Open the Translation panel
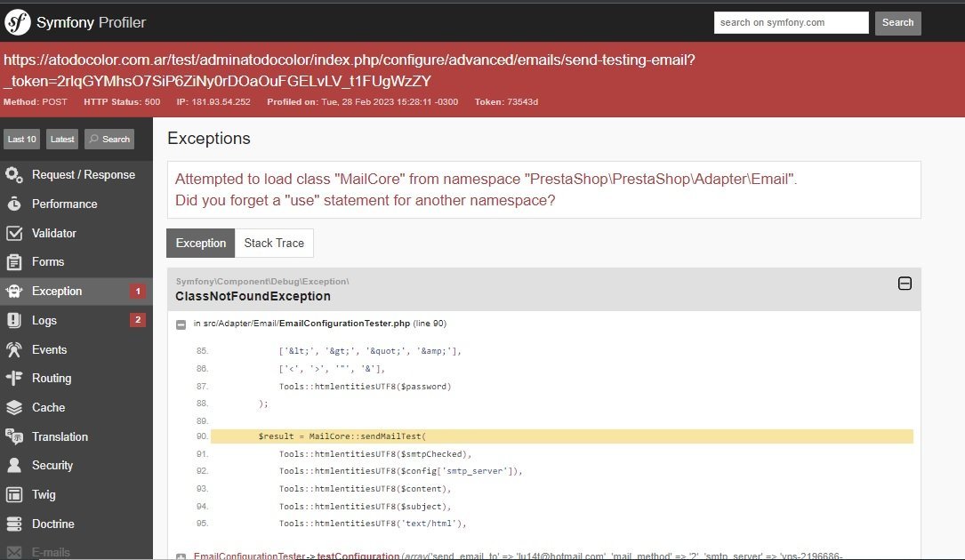This screenshot has width=965, height=560. 76,436
